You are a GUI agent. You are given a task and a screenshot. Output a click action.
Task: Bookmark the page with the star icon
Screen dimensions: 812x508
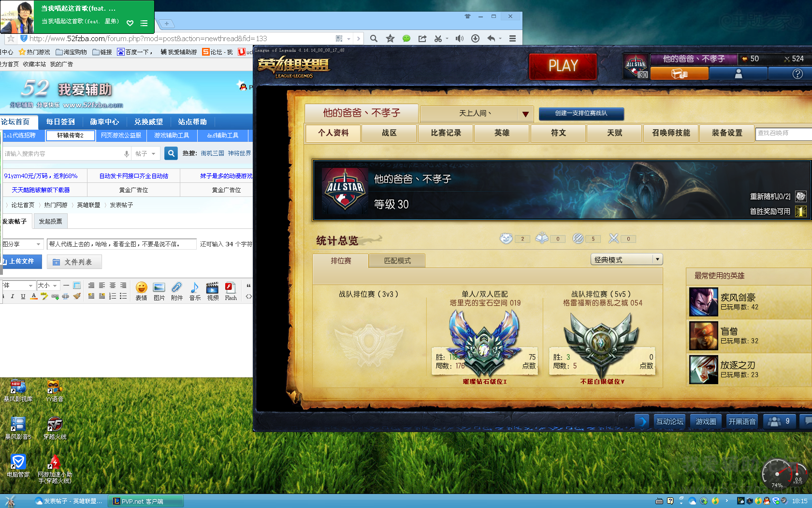390,38
